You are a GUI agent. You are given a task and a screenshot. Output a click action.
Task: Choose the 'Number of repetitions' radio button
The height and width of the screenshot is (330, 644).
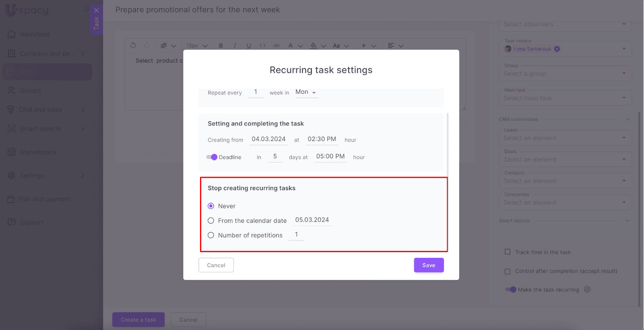click(x=211, y=235)
